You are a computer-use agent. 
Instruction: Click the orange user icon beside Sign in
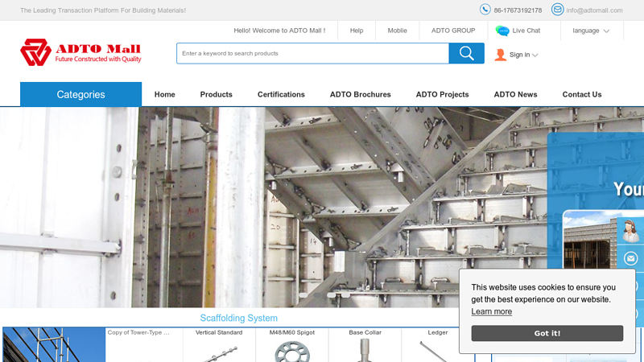pos(500,55)
